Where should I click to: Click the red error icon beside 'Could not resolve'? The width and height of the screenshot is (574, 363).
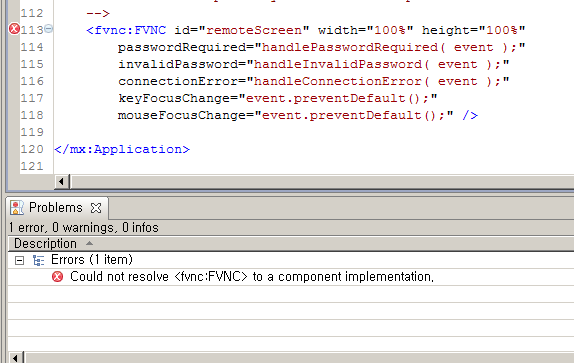(x=57, y=277)
